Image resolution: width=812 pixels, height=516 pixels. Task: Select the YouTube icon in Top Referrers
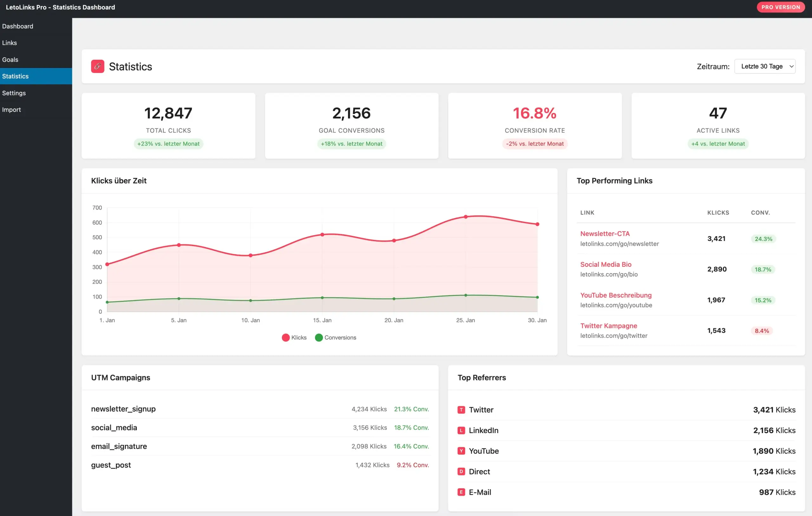461,451
